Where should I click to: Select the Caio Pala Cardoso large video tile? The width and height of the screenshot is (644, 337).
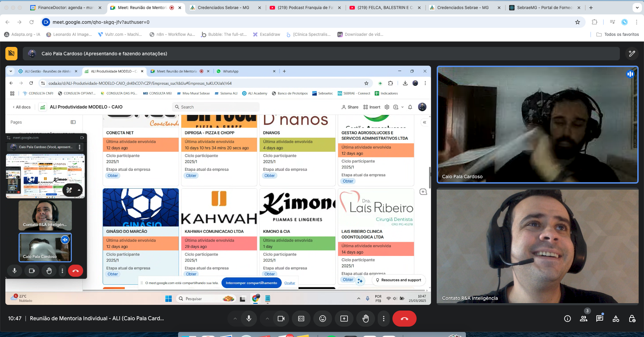click(x=537, y=125)
